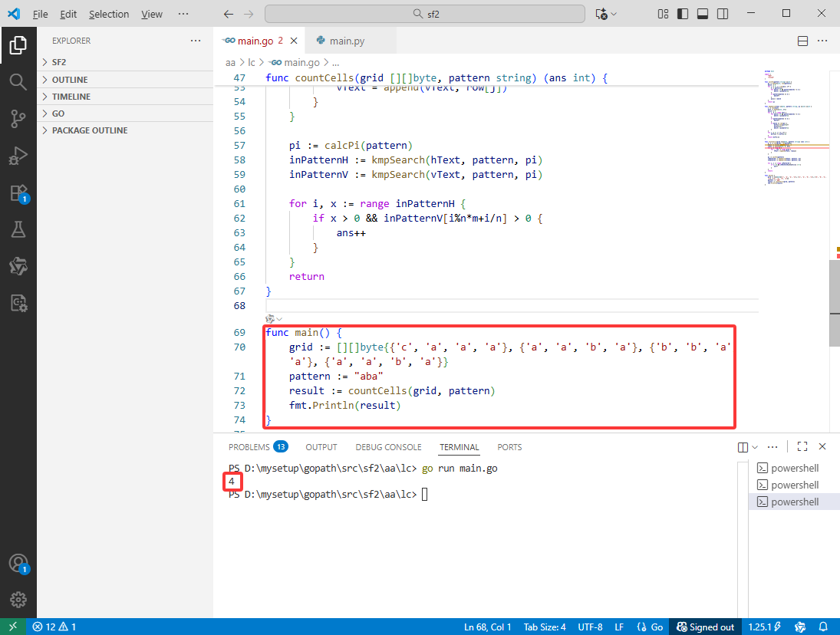The width and height of the screenshot is (840, 635).
Task: Close the bottom panel
Action: (822, 446)
